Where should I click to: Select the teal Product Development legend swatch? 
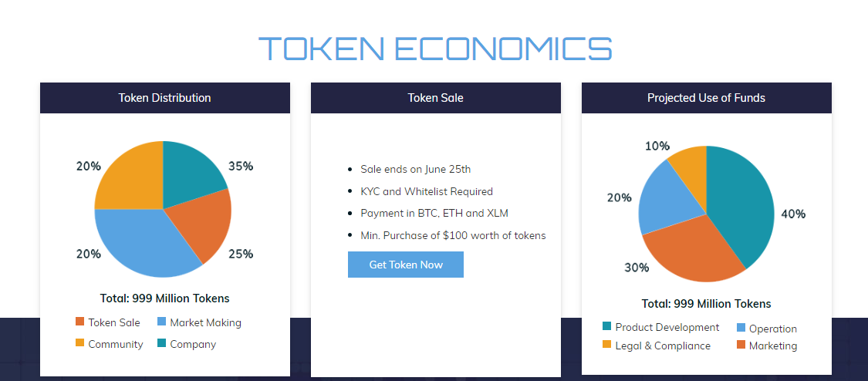coord(606,326)
